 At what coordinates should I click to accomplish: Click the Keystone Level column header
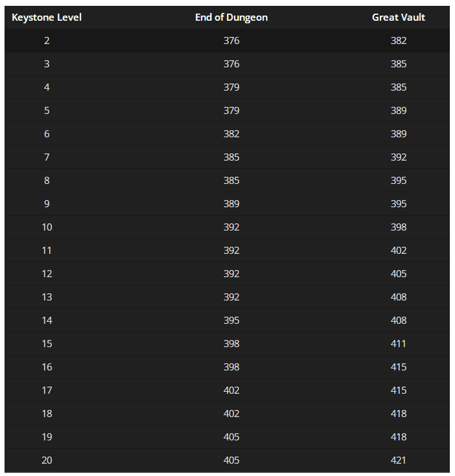pyautogui.click(x=47, y=17)
